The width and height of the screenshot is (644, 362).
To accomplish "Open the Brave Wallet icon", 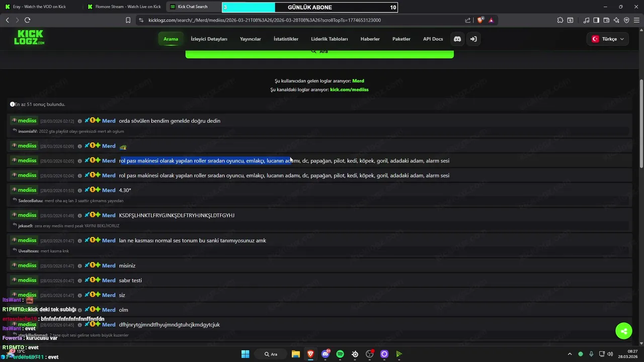I will 606,20.
